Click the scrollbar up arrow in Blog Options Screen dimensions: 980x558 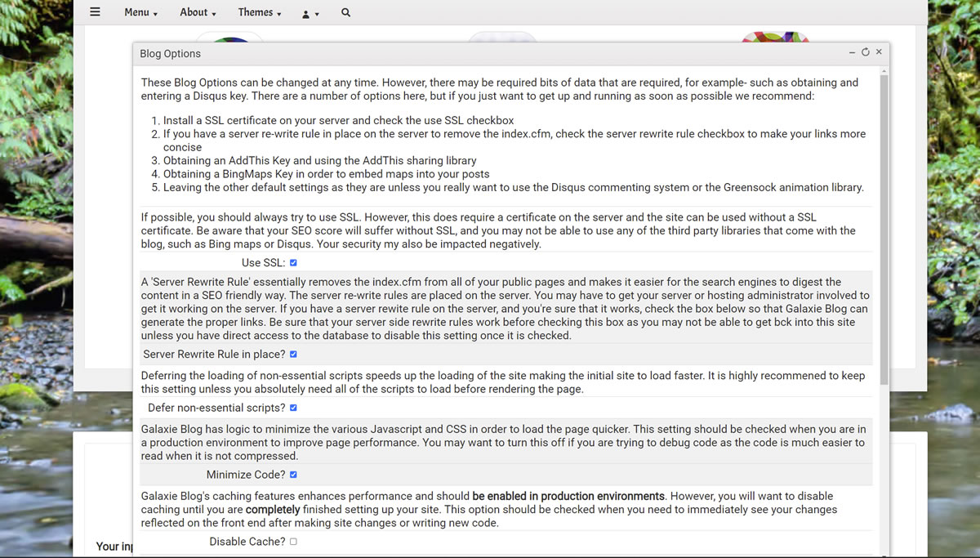[x=884, y=72]
